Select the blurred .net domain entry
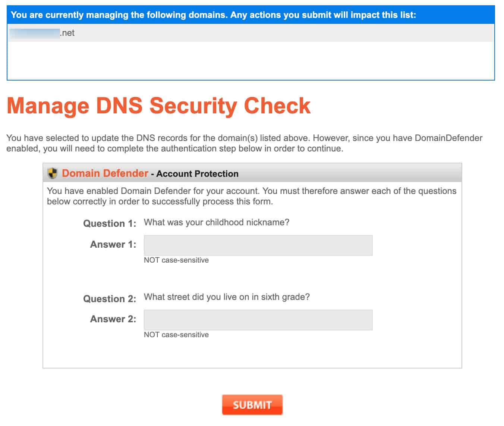504x426 pixels. pos(42,33)
